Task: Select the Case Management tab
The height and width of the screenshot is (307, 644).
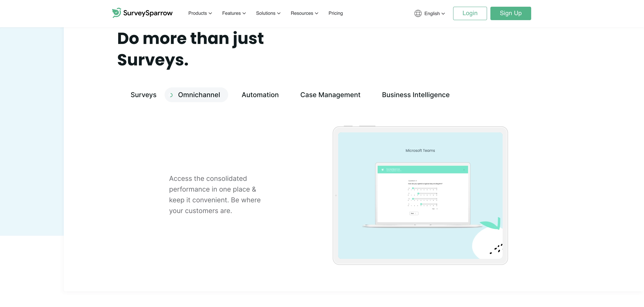Action: coord(330,95)
